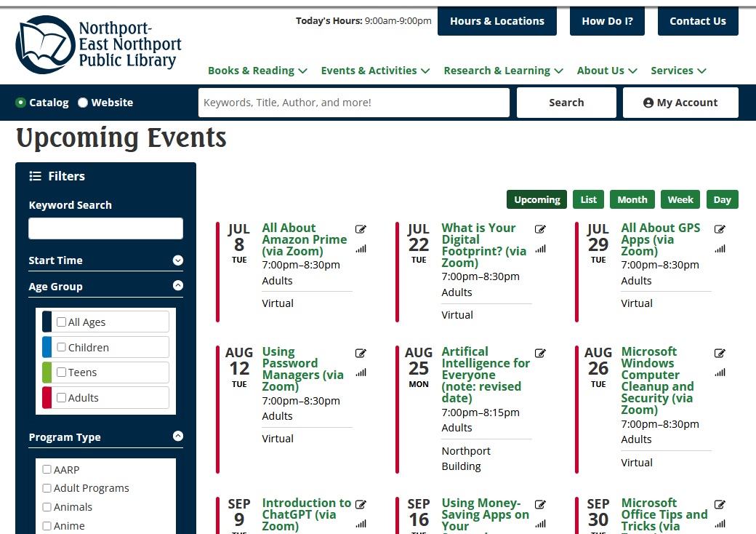Image resolution: width=756 pixels, height=534 pixels.
Task: Click the Contact Us button
Action: point(698,21)
